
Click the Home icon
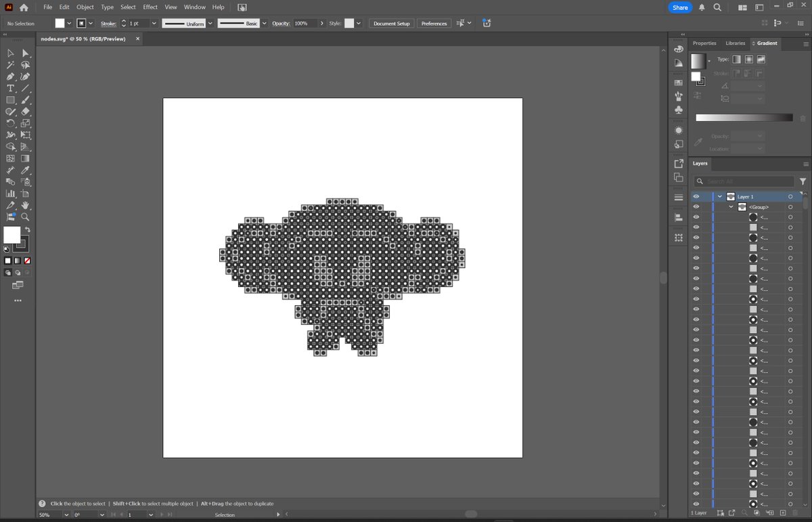[24, 7]
